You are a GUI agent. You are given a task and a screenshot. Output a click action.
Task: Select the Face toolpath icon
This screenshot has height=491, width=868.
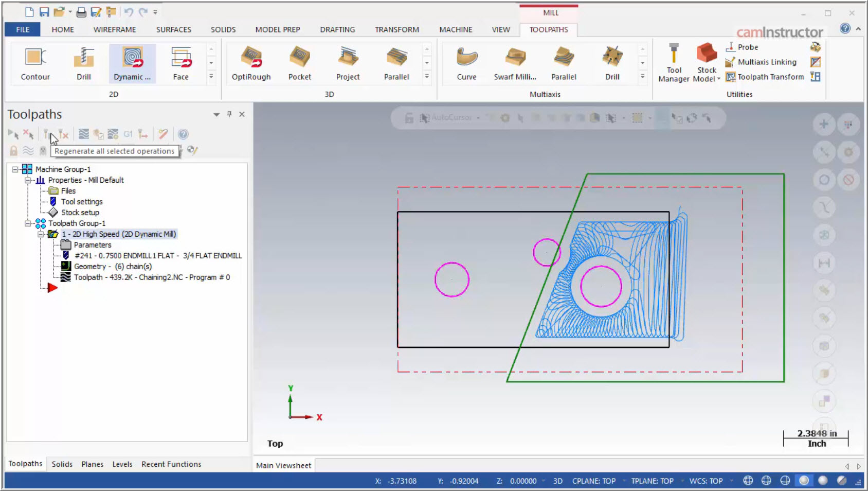click(180, 63)
